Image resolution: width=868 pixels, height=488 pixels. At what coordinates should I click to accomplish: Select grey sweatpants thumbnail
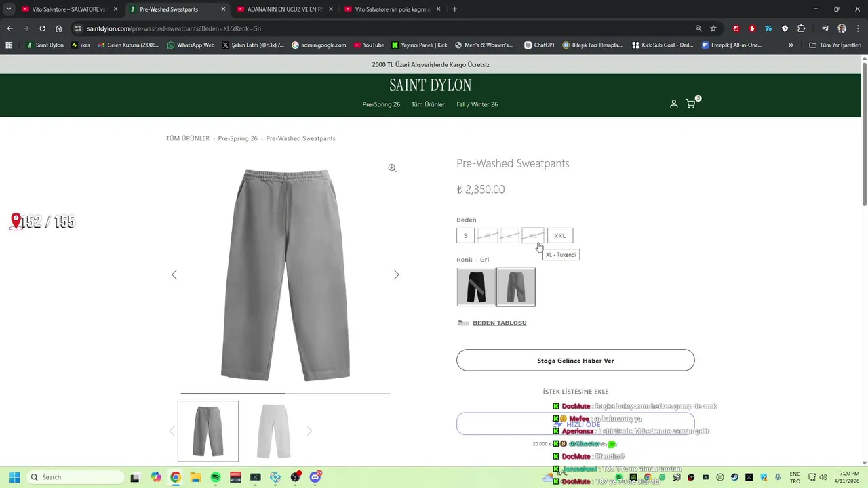pyautogui.click(x=208, y=431)
